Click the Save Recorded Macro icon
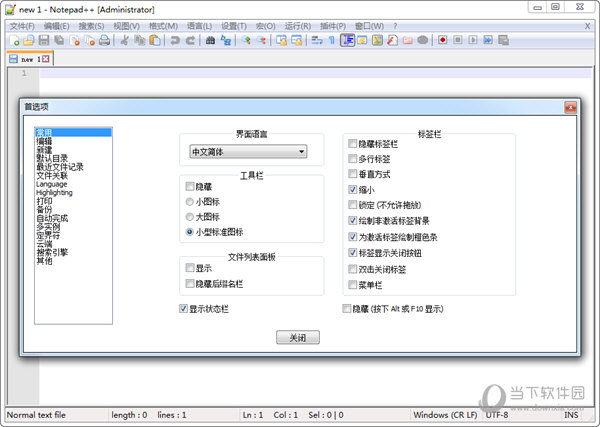Image resolution: width=600 pixels, height=427 pixels. 503,40
